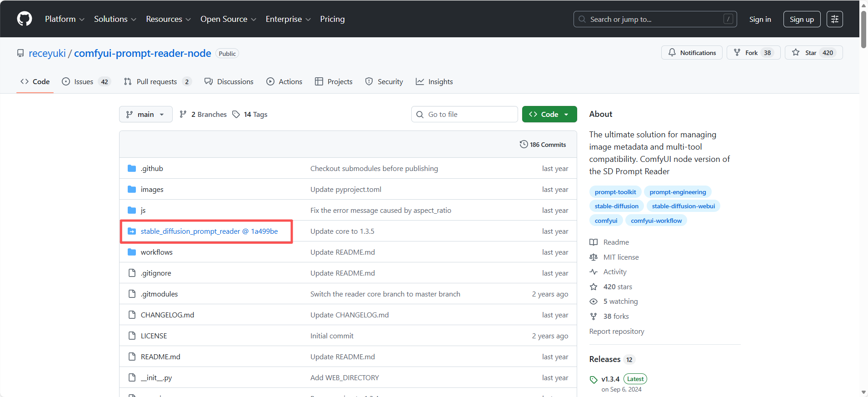Viewport: 868px width, 397px height.
Task: View 2 Branches link
Action: 203,114
